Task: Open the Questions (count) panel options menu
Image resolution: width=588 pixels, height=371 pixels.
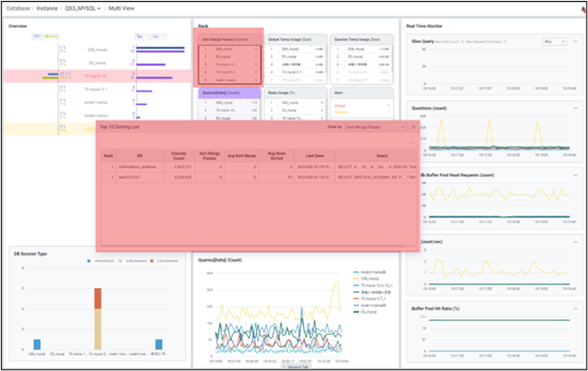Action: coord(575,108)
